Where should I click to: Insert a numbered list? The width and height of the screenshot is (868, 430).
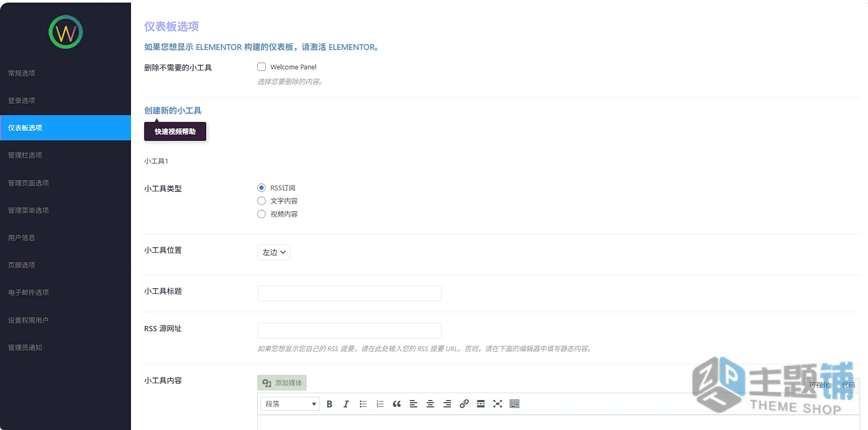[380, 404]
